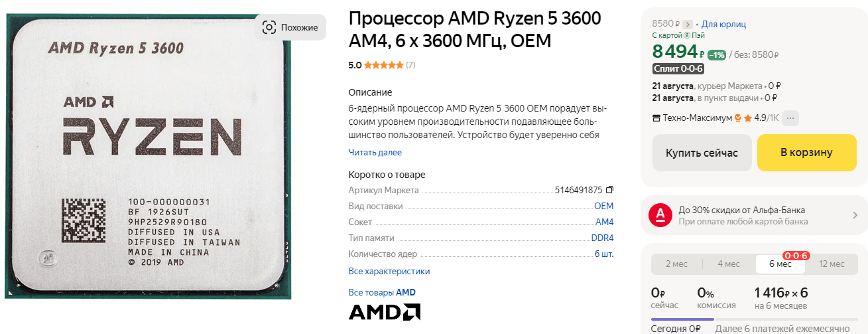This screenshot has height=334, width=868.
Task: Click the Техно-Максимум store icon
Action: click(x=657, y=118)
